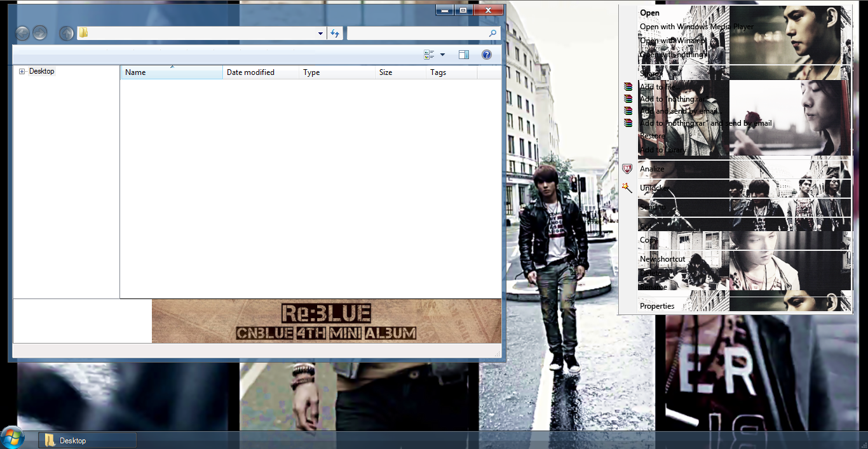Expand the Views dropdown arrow
The width and height of the screenshot is (868, 449).
pyautogui.click(x=442, y=55)
